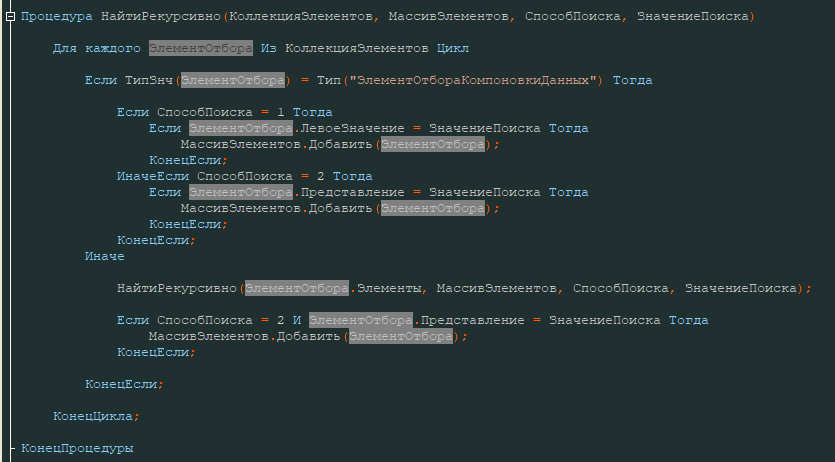Click the СпособПоиска parameter in the procedure header
This screenshot has width=835, height=462.
[572, 16]
